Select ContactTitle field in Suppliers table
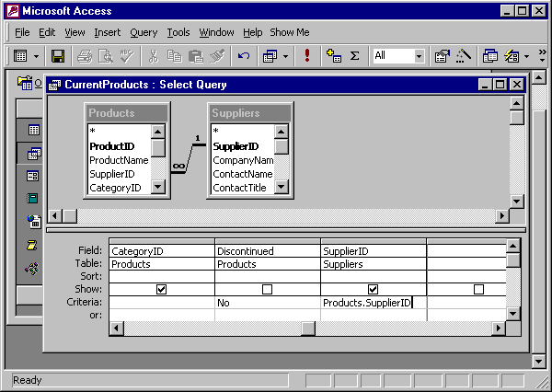Screen dimensions: 552x392 [242, 188]
